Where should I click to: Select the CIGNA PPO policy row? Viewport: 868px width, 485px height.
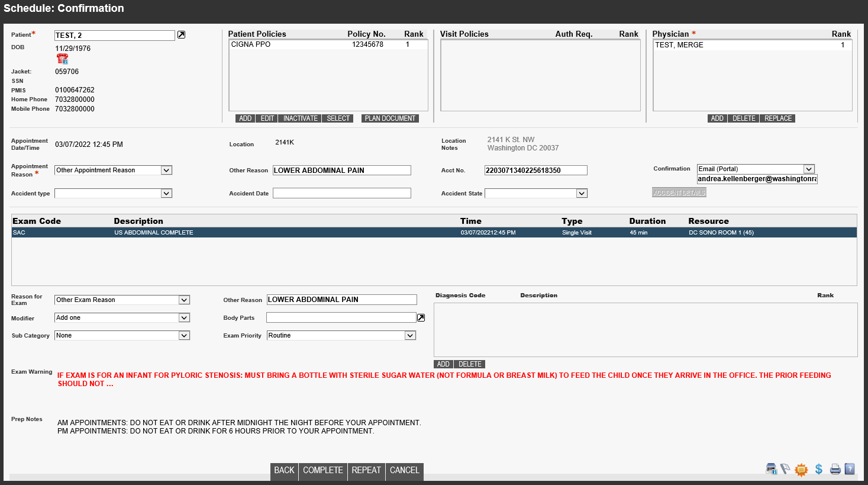(328, 44)
